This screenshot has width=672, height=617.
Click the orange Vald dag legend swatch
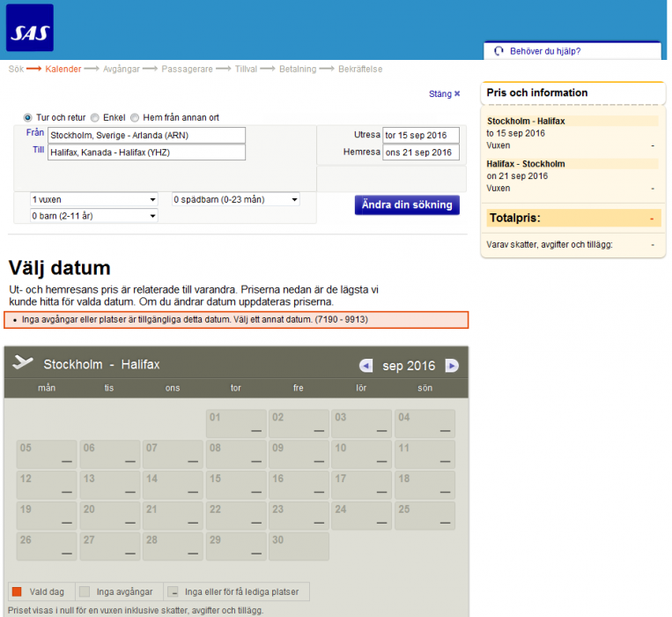(17, 591)
